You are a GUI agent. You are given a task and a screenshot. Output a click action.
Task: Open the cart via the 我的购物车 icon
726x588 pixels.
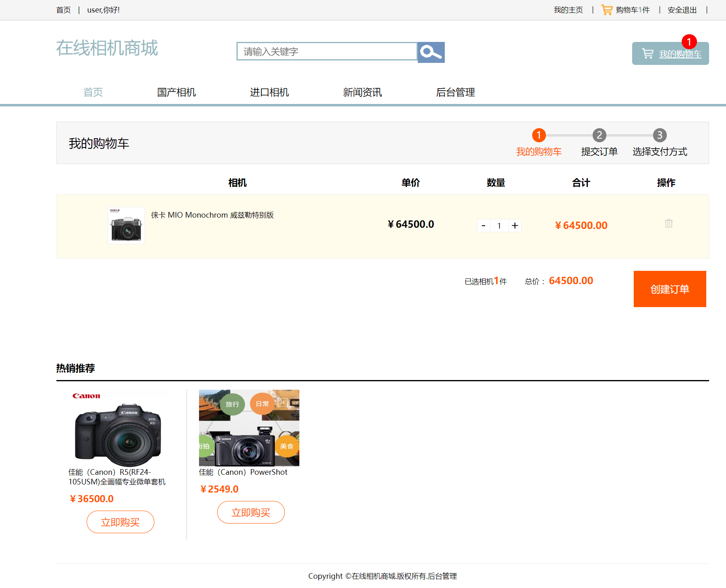point(670,53)
